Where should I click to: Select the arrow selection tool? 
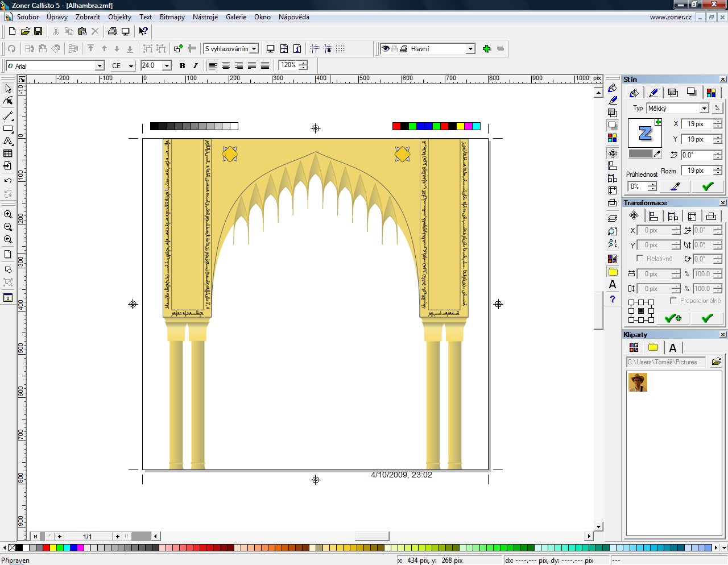click(8, 89)
